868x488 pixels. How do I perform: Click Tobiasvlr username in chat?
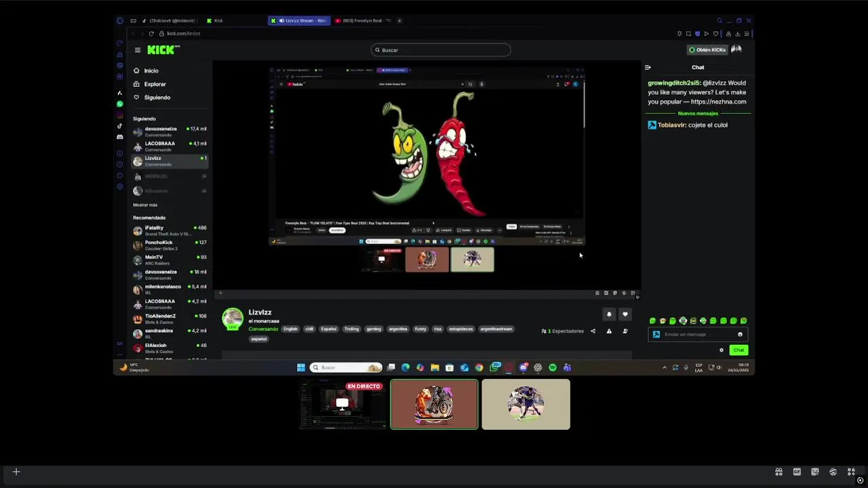[672, 125]
